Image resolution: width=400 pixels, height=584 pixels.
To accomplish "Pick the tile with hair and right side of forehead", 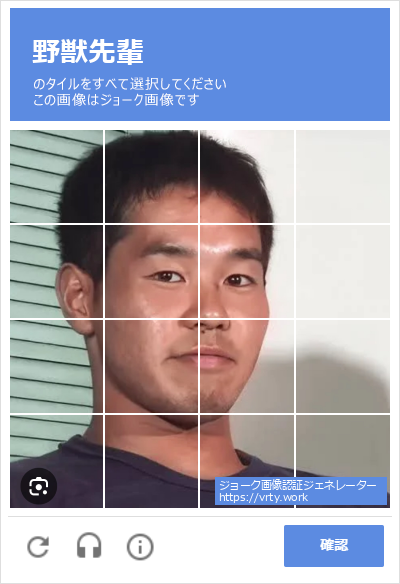I will (x=247, y=177).
